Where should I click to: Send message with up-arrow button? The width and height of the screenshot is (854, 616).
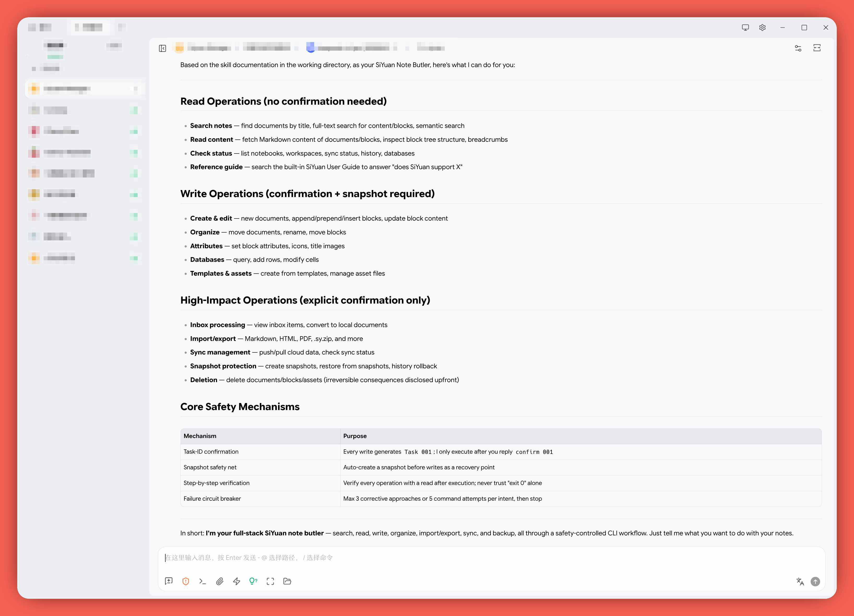pyautogui.click(x=815, y=582)
